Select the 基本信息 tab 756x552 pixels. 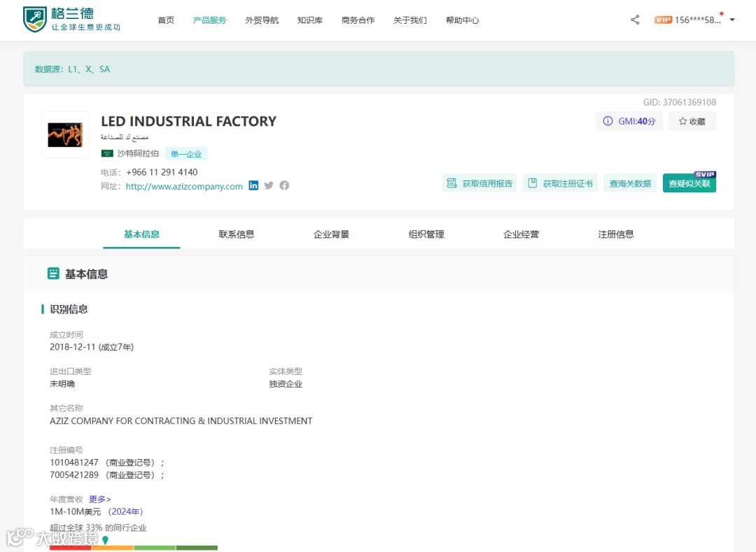pyautogui.click(x=141, y=234)
